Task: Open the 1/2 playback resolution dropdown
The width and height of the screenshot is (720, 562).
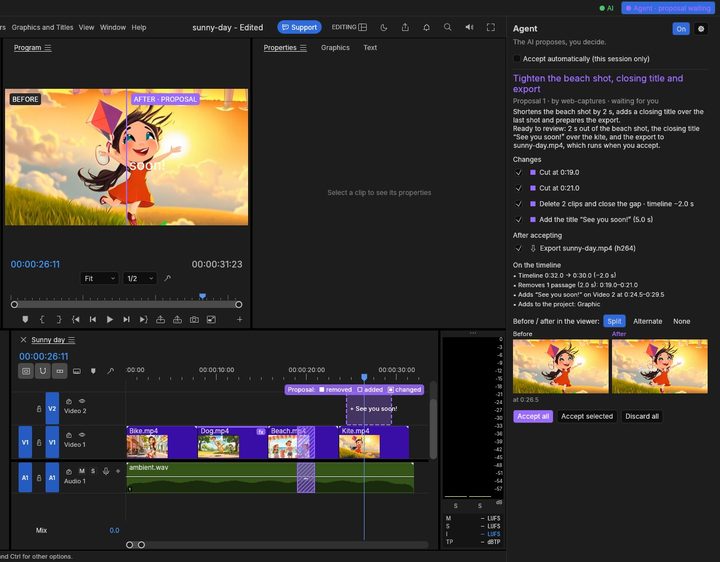Action: click(x=140, y=278)
